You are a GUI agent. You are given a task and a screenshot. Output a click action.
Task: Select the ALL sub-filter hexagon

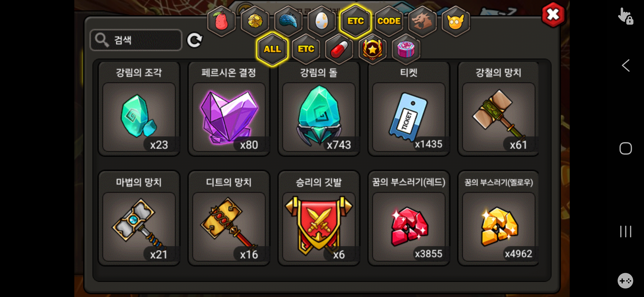click(272, 49)
